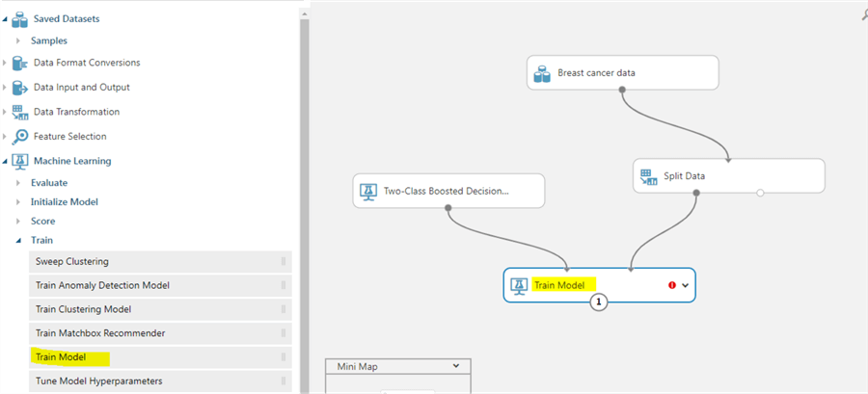Select the Train Clustering Model module

click(160, 309)
